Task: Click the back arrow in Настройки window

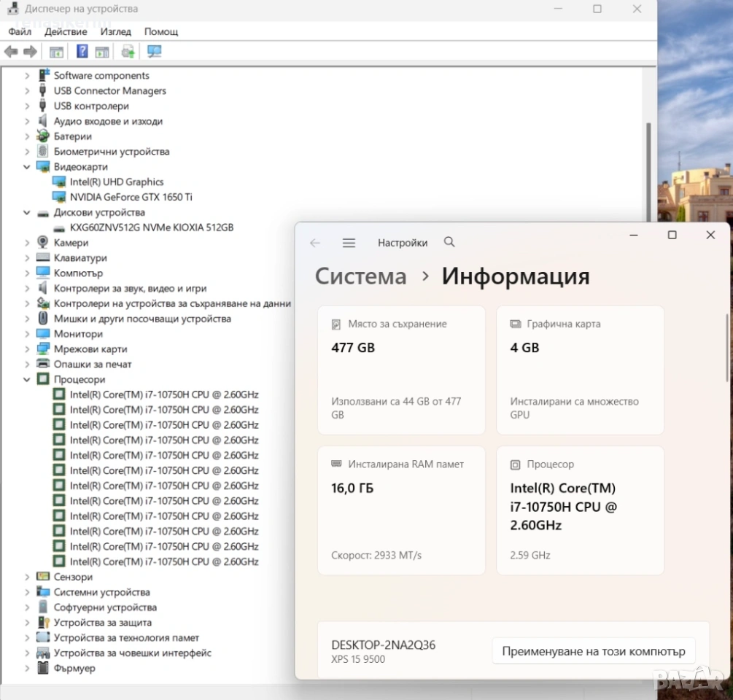Action: pos(315,243)
